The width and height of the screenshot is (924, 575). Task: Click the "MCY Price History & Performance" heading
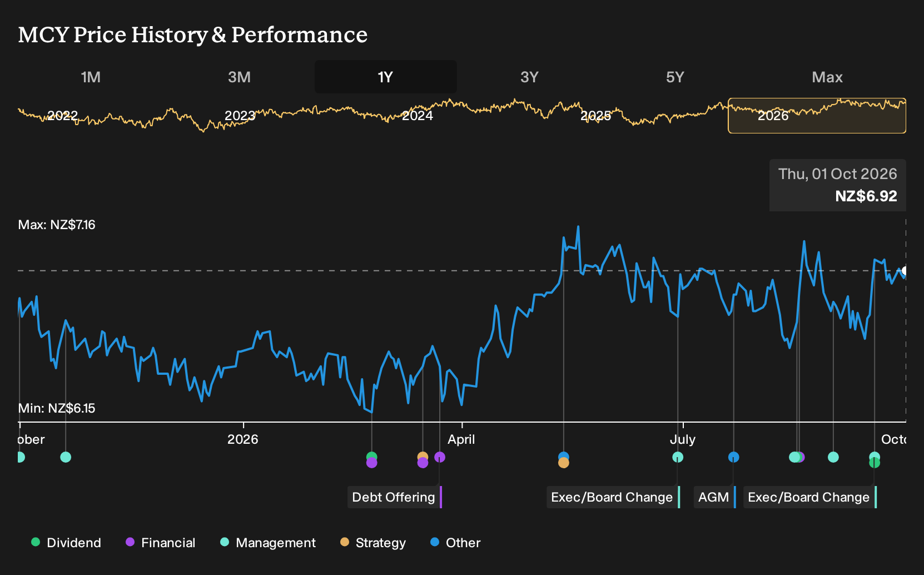(193, 34)
